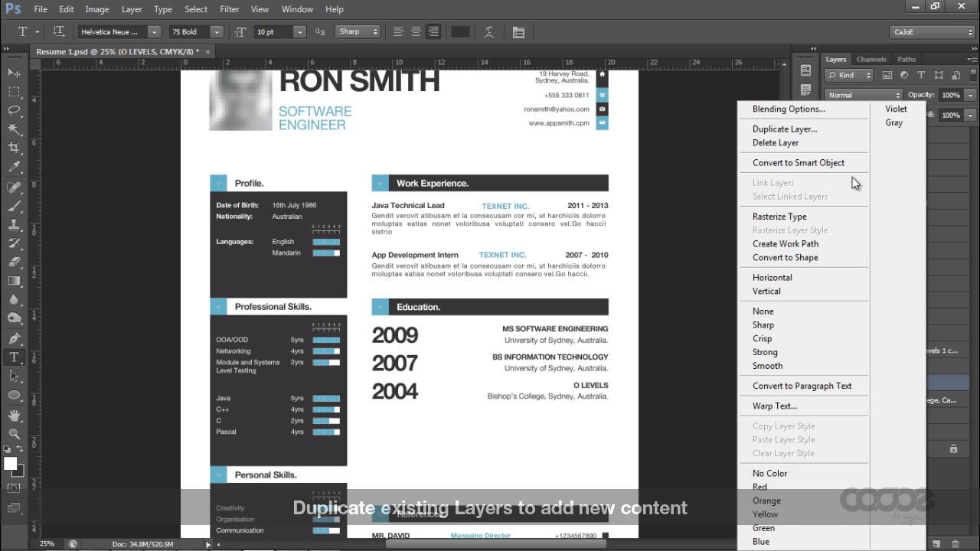Click the layer opacity field
Image resolution: width=980 pixels, height=551 pixels.
tap(949, 95)
